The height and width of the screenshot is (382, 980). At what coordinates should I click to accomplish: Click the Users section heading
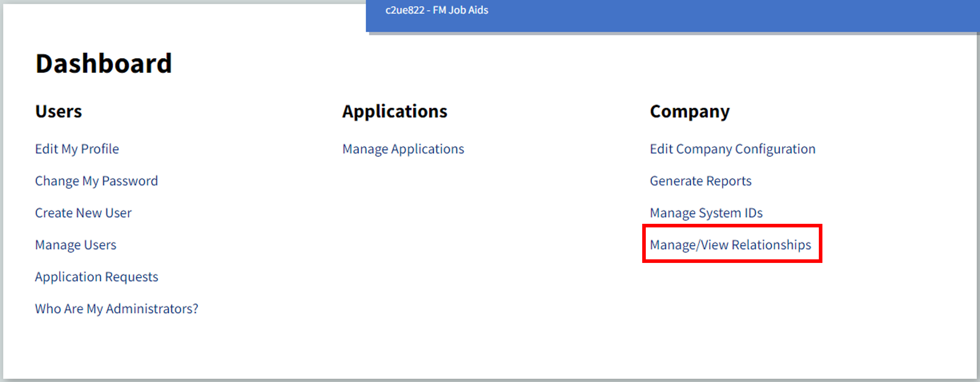point(59,111)
